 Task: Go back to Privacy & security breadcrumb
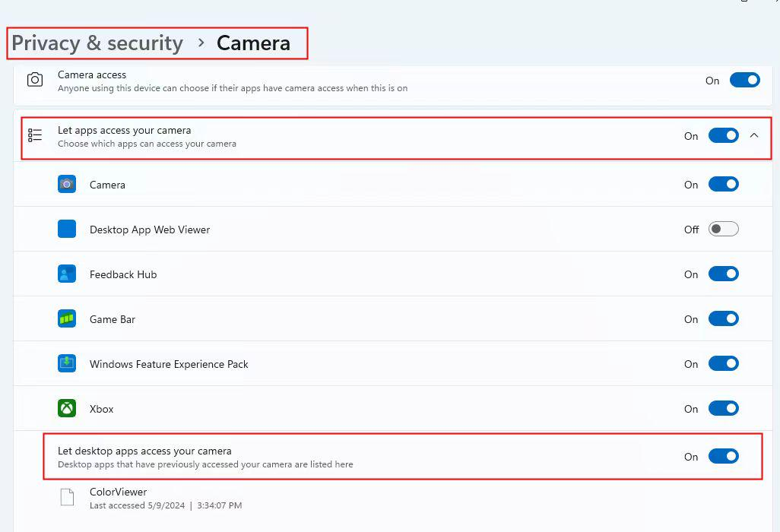[x=97, y=43]
